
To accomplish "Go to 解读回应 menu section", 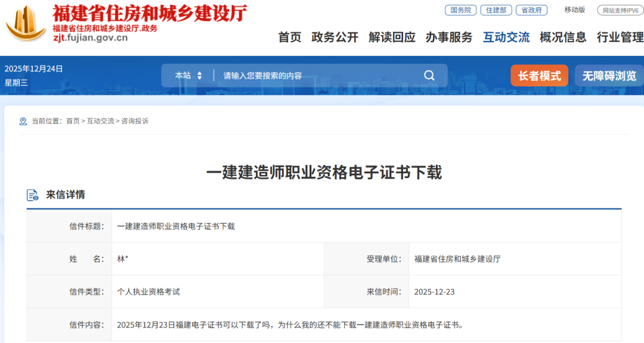I will 392,38.
